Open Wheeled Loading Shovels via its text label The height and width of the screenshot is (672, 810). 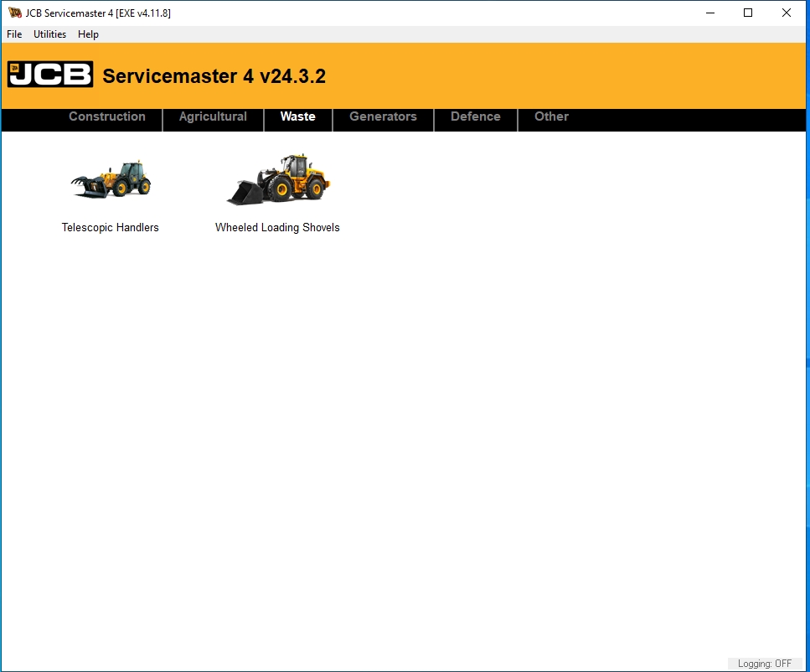point(277,227)
